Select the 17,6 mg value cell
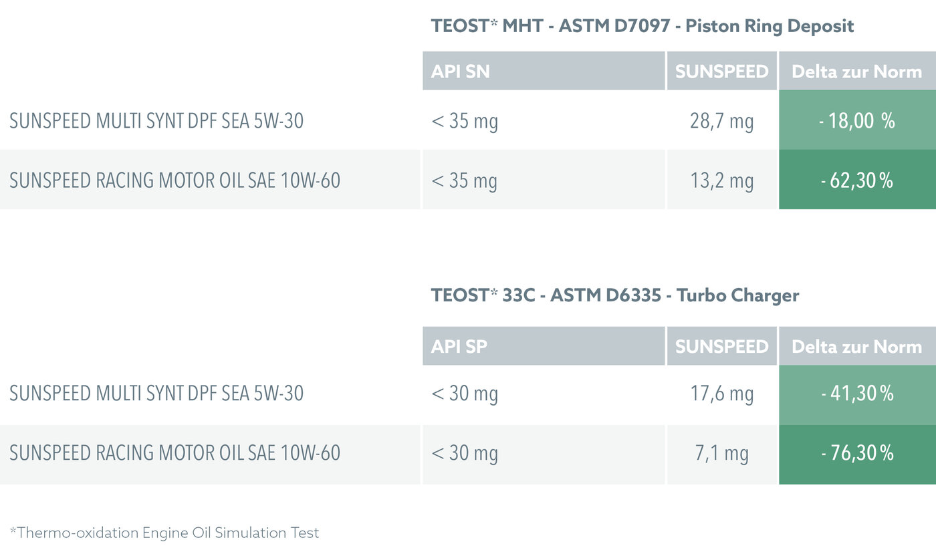The width and height of the screenshot is (936, 560). point(721,394)
